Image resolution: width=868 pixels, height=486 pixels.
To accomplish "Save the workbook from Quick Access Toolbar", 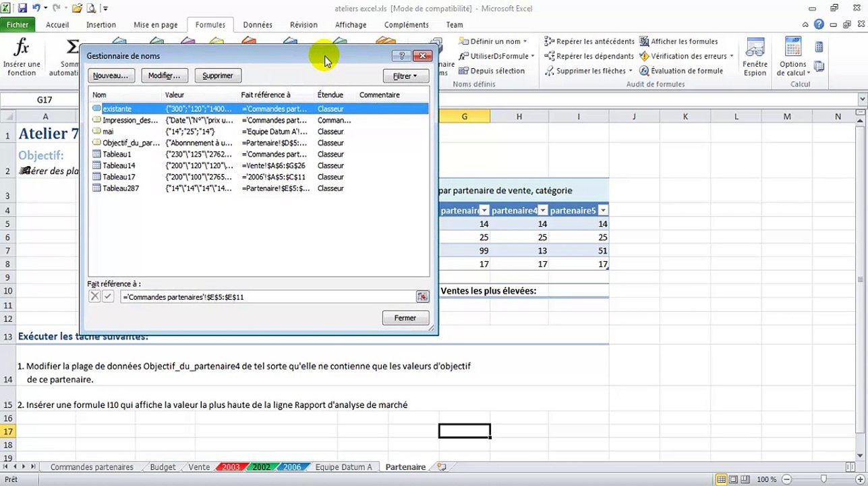I will 22,9.
